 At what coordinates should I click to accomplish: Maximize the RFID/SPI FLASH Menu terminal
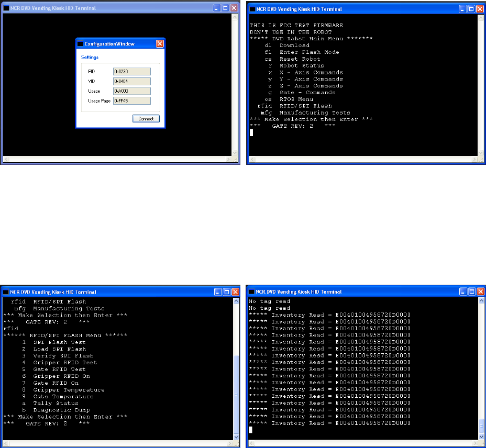click(227, 292)
